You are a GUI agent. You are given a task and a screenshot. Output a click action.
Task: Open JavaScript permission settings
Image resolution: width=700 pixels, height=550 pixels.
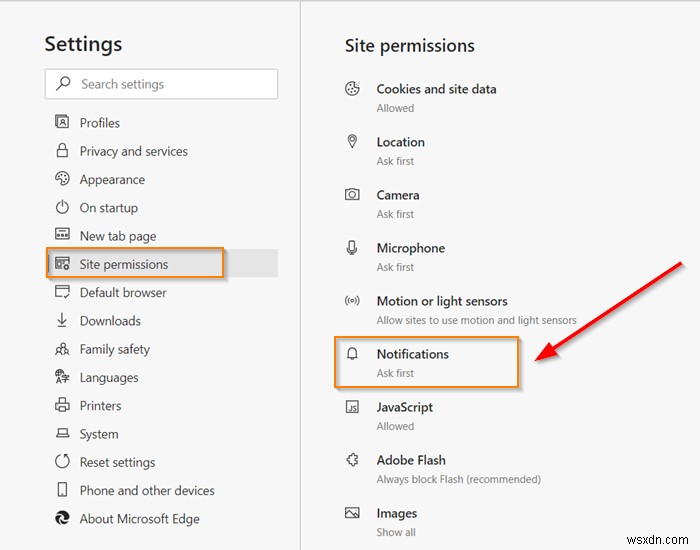[x=404, y=407]
